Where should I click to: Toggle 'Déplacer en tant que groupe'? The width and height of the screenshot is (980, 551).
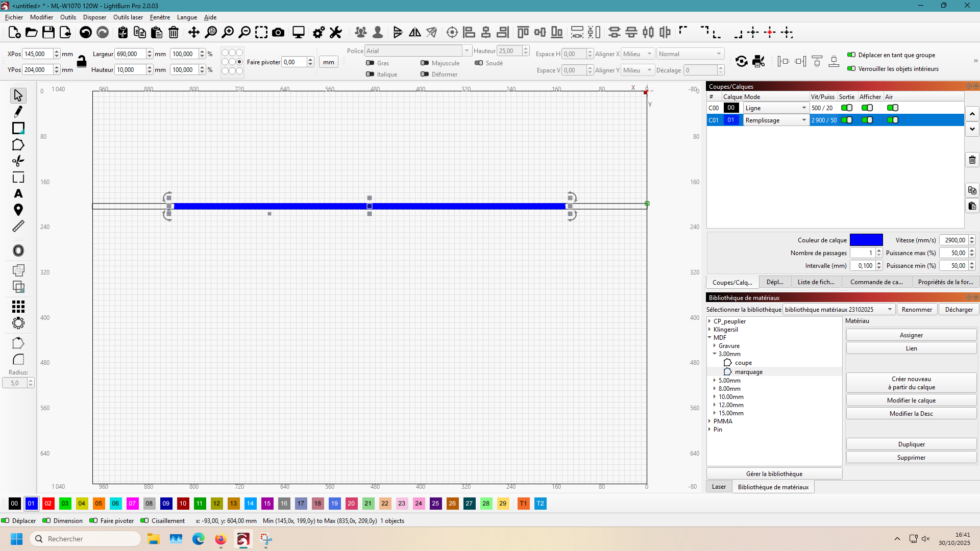coord(851,55)
